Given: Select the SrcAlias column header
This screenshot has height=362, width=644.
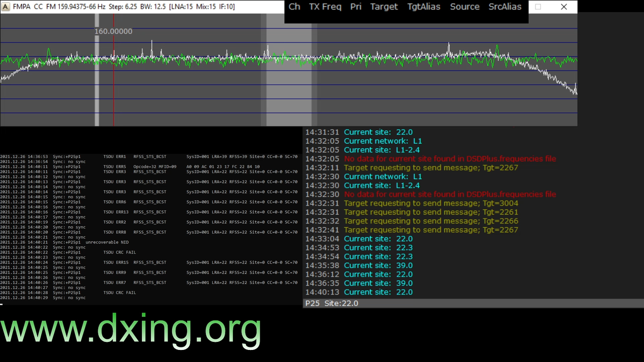Looking at the screenshot, I should (505, 7).
